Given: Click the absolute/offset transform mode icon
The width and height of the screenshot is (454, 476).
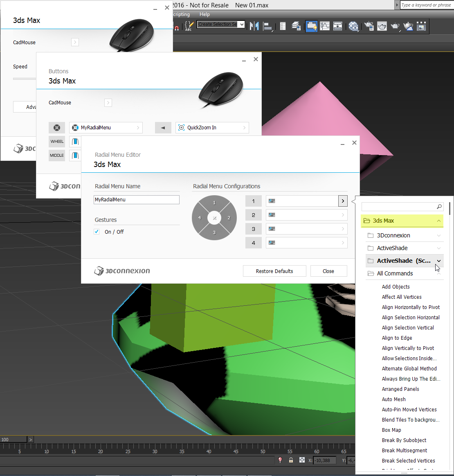Looking at the screenshot, I should click(302, 460).
